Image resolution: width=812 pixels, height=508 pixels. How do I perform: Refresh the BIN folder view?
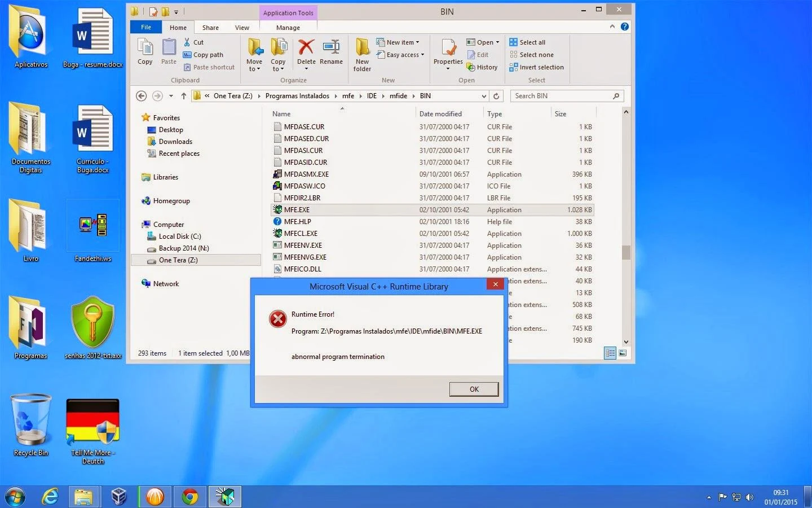pyautogui.click(x=496, y=96)
